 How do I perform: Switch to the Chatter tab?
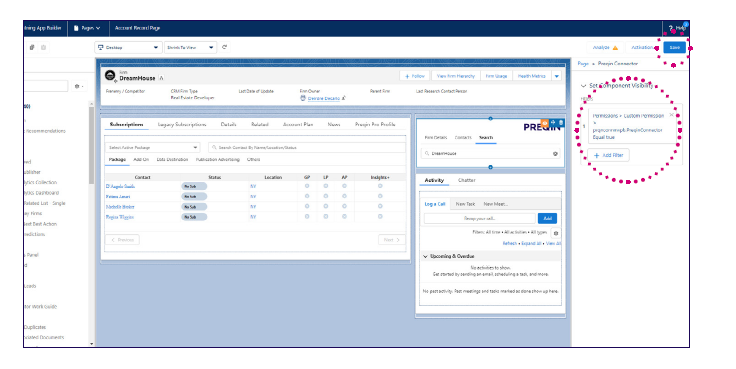pos(467,180)
